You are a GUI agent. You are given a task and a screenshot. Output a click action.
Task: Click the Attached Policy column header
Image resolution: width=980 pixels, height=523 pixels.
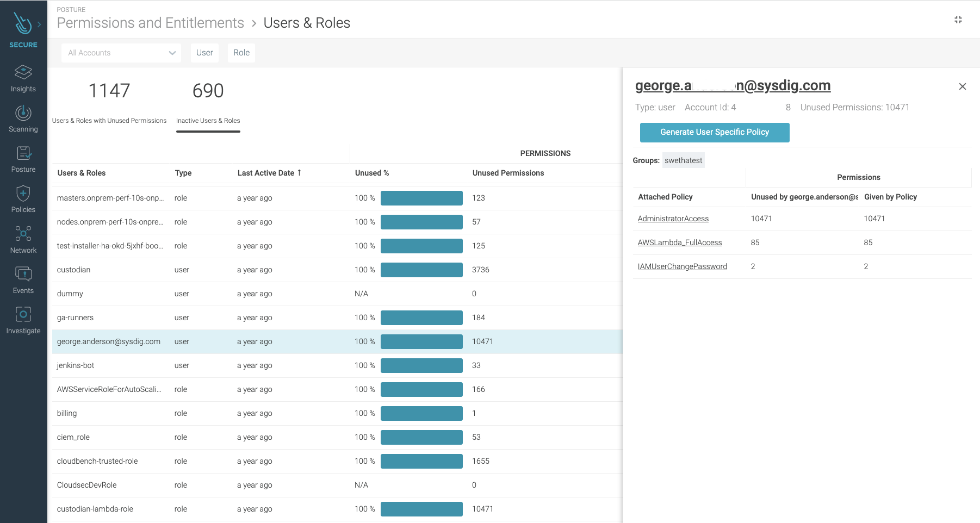pyautogui.click(x=665, y=197)
